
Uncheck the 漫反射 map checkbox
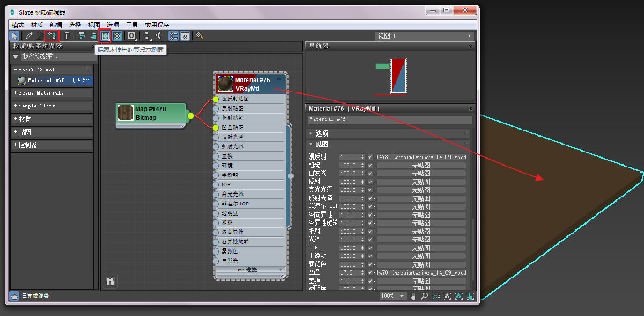click(370, 157)
